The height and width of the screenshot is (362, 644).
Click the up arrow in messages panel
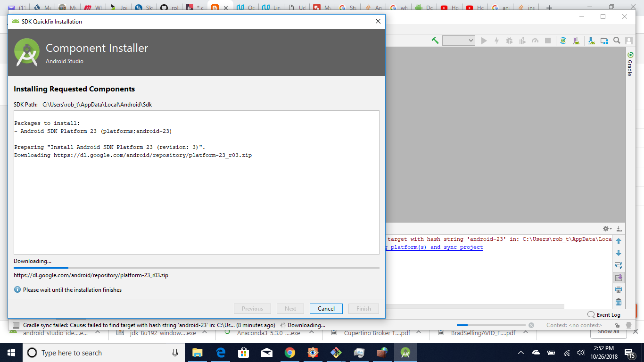pyautogui.click(x=619, y=241)
